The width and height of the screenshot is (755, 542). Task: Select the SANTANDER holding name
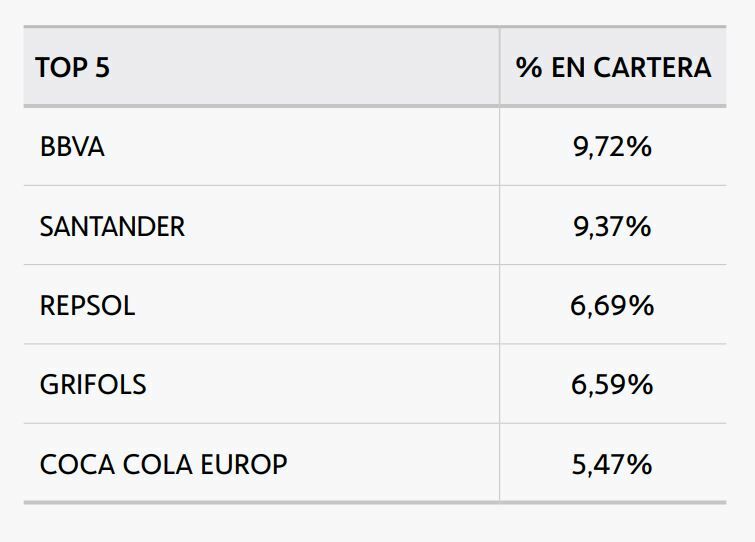coord(112,227)
